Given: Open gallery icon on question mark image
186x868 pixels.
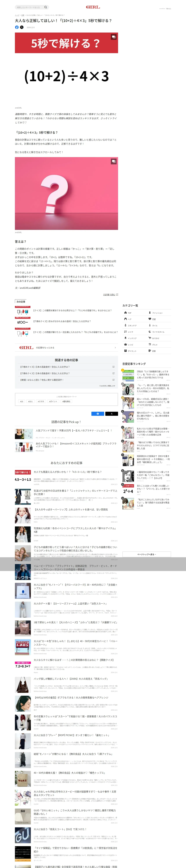Looking at the screenshot, I should (x=114, y=161).
